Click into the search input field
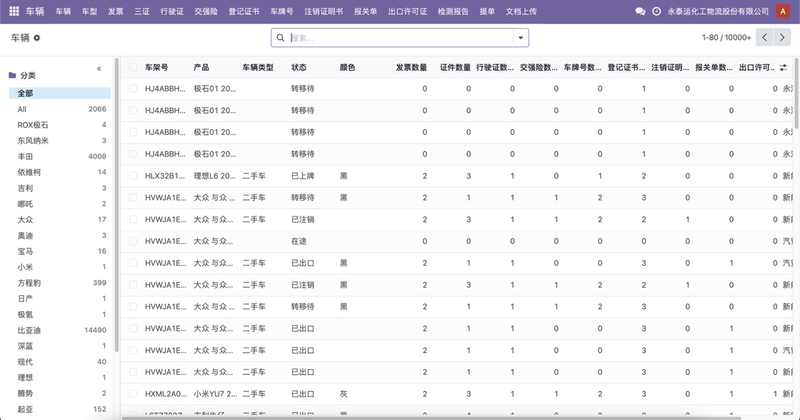The height and width of the screenshot is (420, 800). 400,37
